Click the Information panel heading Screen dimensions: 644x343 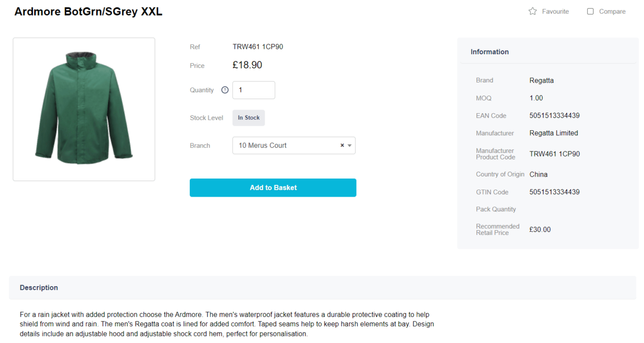click(x=490, y=51)
